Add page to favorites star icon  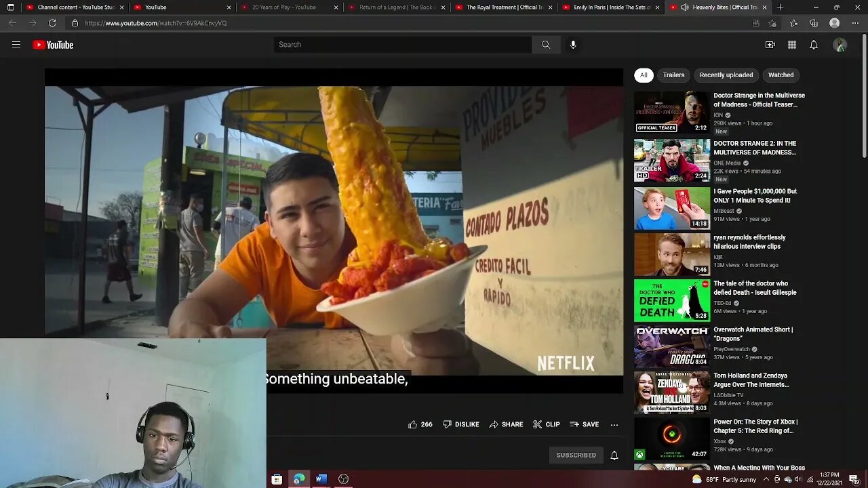(772, 23)
